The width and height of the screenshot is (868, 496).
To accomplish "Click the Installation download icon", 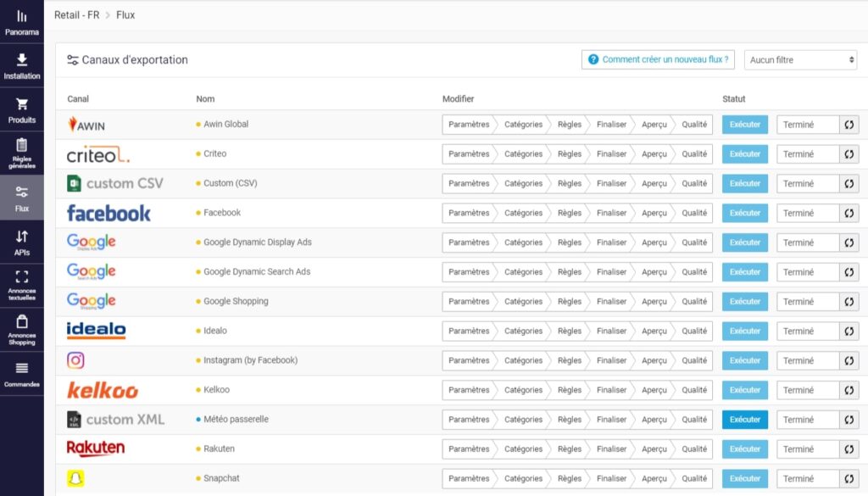I will pyautogui.click(x=21, y=60).
